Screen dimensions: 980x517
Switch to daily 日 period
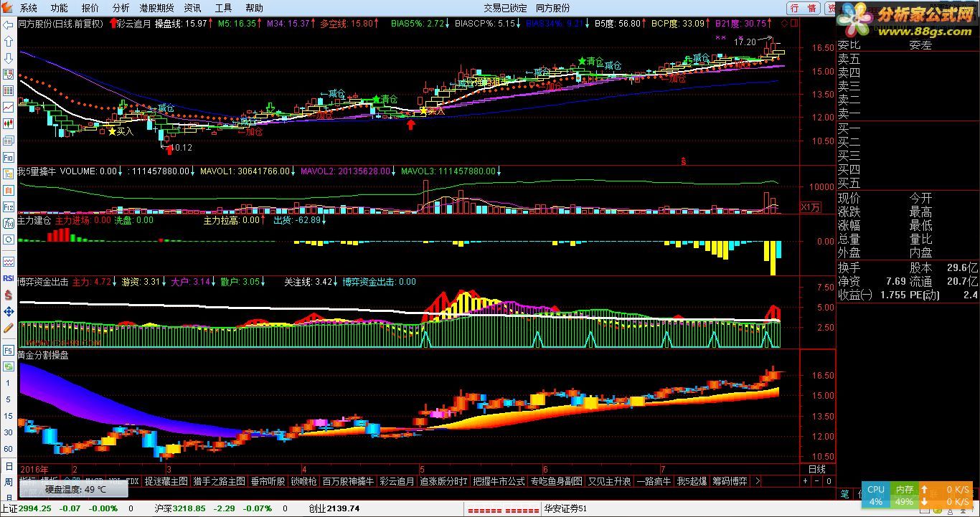tap(9, 466)
